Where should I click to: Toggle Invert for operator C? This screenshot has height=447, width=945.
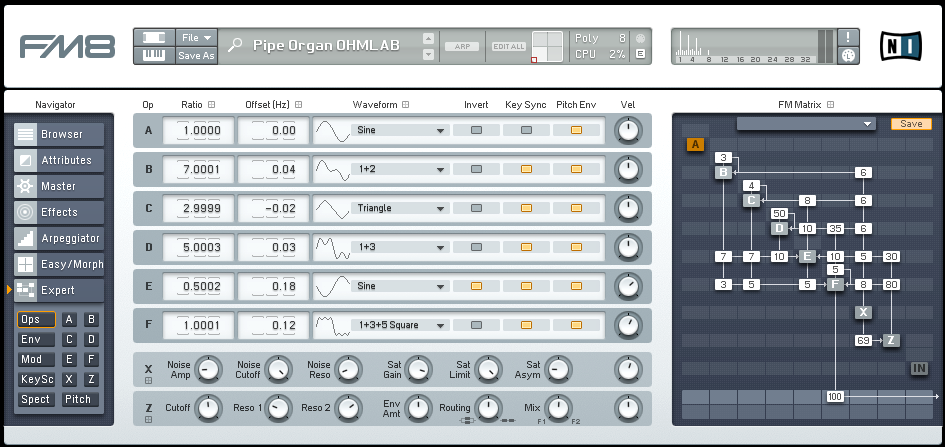point(476,208)
